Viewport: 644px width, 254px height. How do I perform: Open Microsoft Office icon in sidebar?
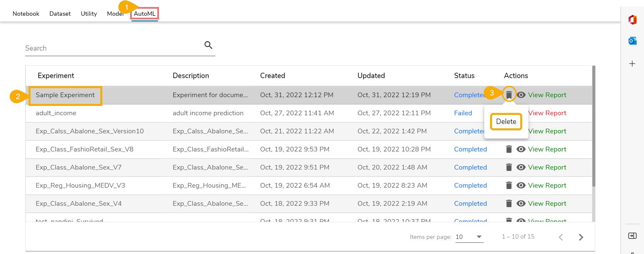click(x=632, y=20)
